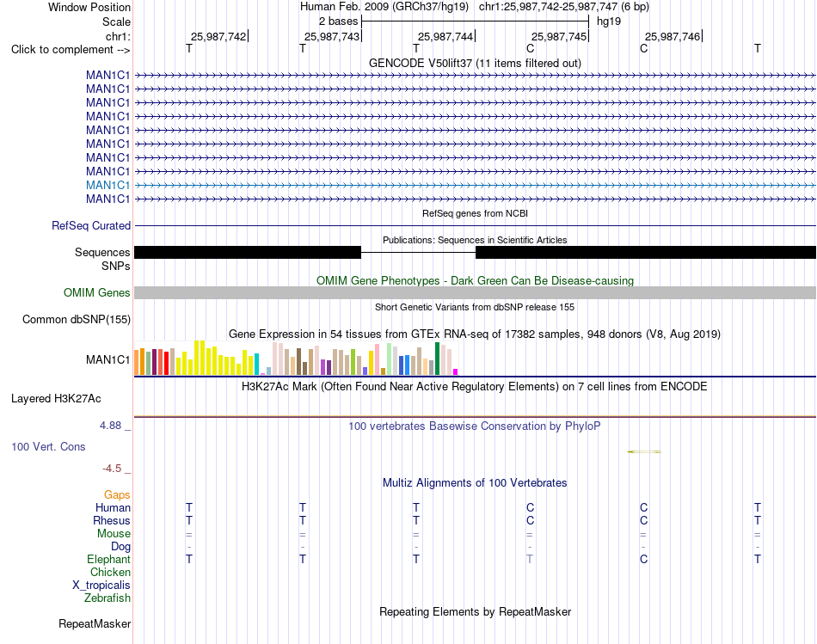Click the cyan bar in GTEx expression chart

pyautogui.click(x=257, y=365)
